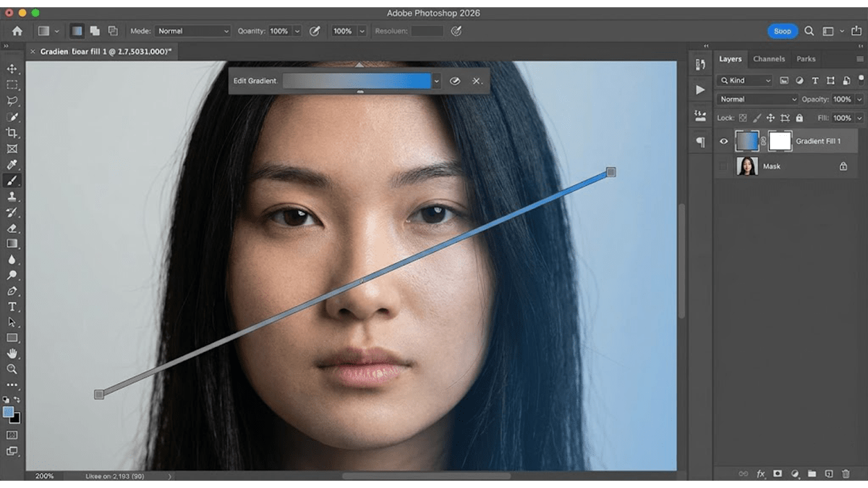Show the Mask layer visibility
The width and height of the screenshot is (868, 488).
point(723,166)
